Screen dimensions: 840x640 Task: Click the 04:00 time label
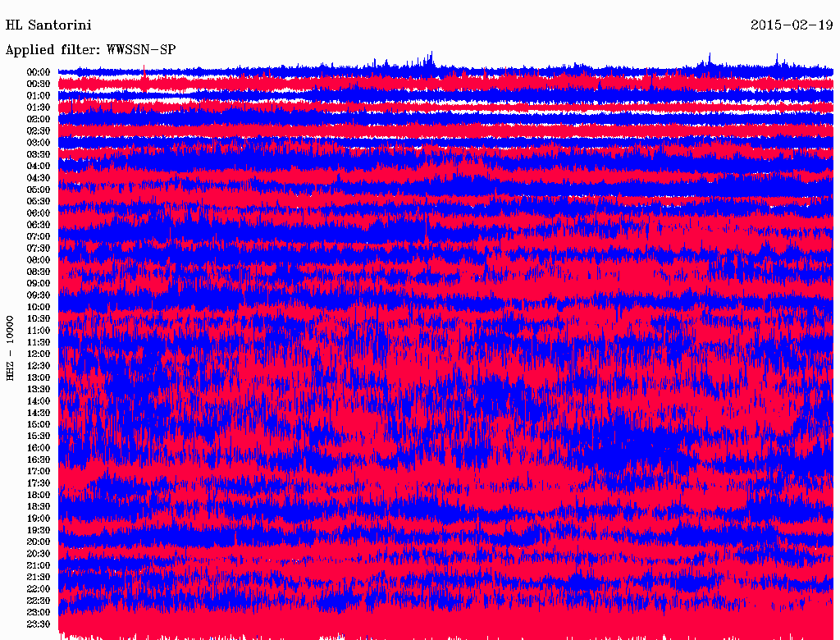pos(38,167)
